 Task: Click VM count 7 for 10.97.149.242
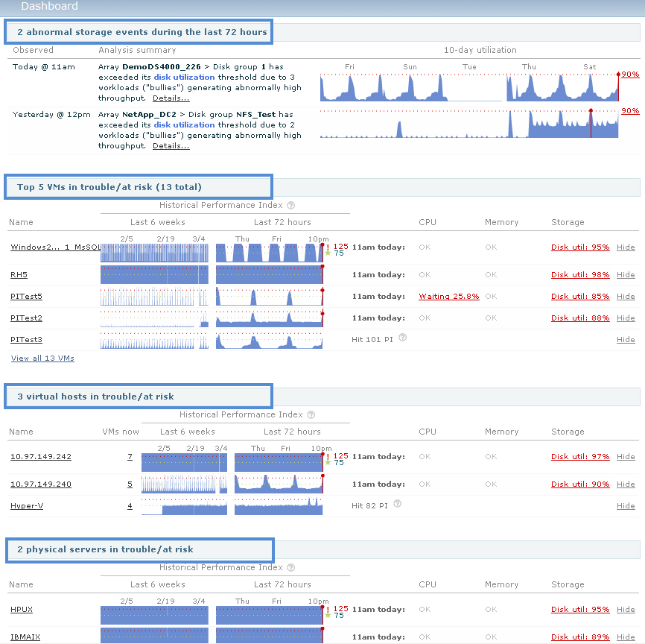pyautogui.click(x=130, y=457)
